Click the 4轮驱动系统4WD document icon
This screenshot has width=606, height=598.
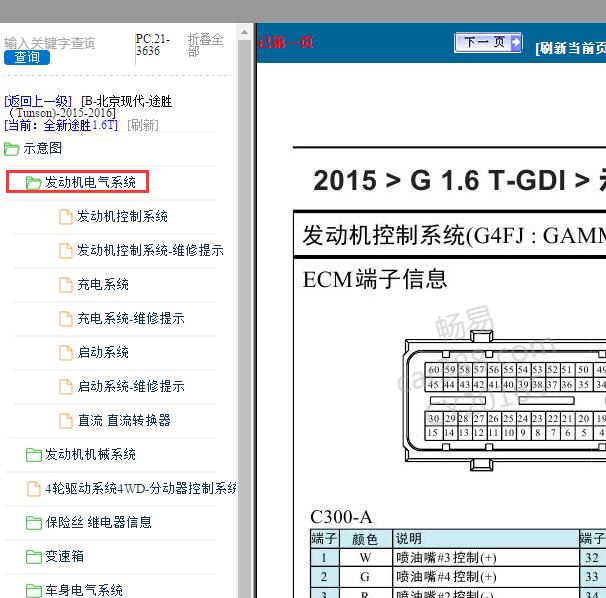click(x=34, y=489)
